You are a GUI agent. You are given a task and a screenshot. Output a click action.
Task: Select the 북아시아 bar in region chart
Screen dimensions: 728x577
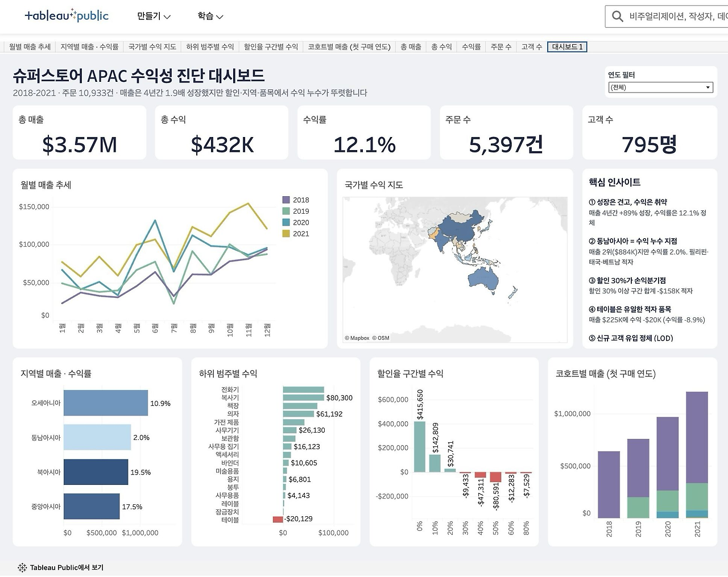(96, 472)
